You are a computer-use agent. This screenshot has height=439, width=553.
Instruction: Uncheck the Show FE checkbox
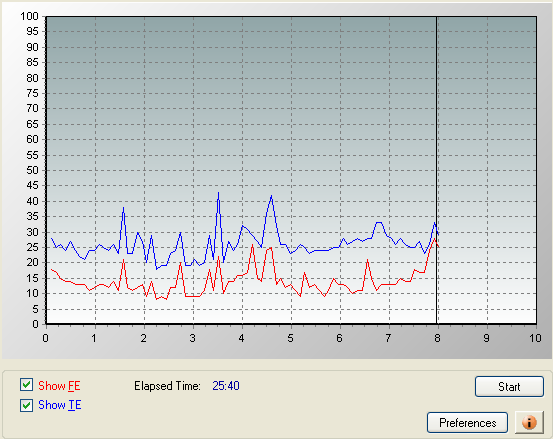coord(26,385)
